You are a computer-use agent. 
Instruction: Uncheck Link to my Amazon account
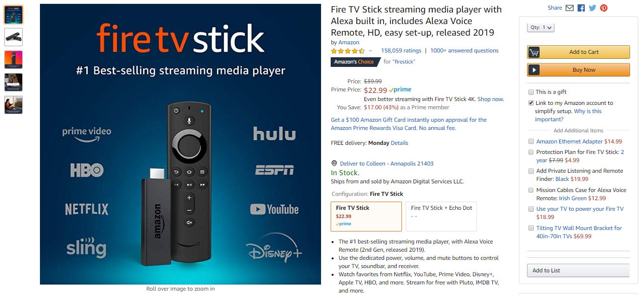click(531, 103)
